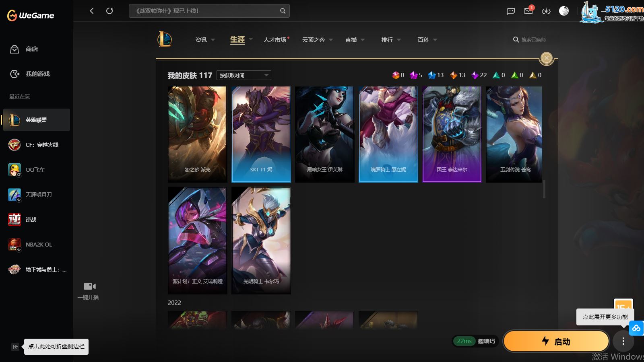Click the teal triangle icon showing 0

coord(496,75)
